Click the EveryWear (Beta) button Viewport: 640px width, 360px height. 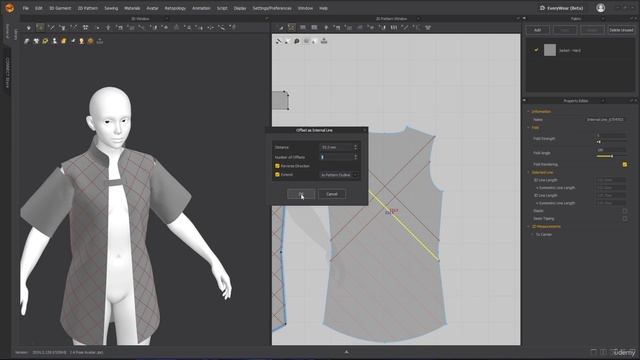562,8
